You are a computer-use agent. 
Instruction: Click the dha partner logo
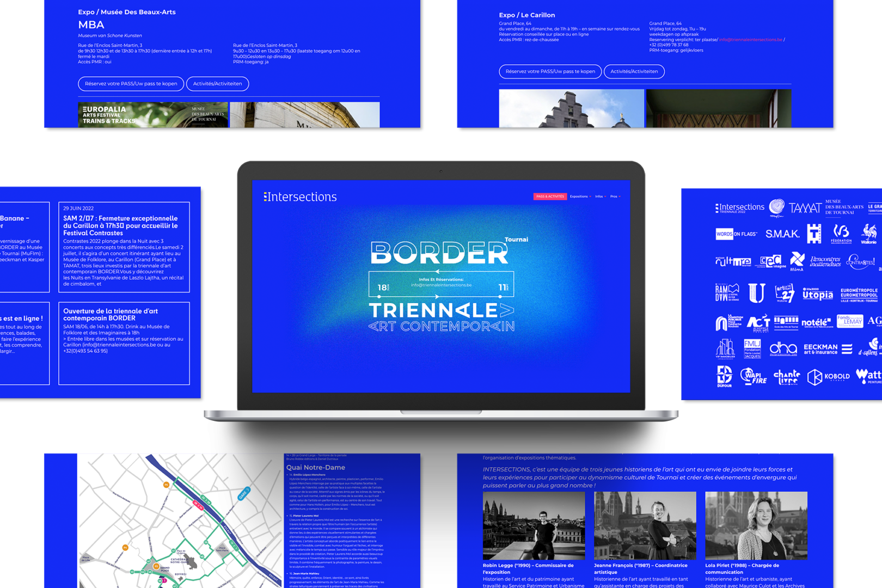tap(783, 349)
